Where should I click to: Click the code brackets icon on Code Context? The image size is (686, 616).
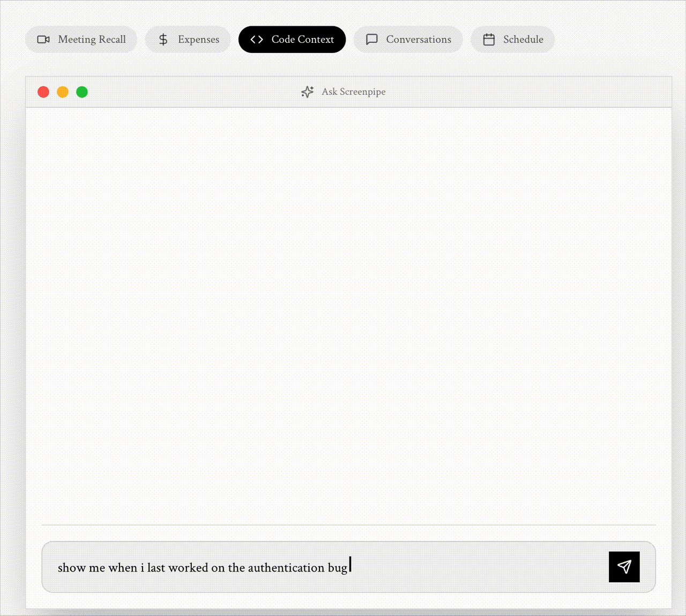click(256, 39)
